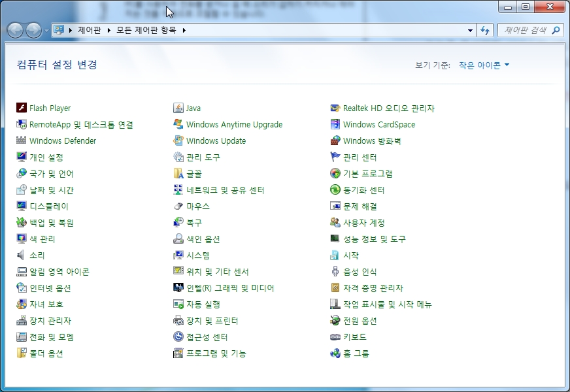570x392 pixels.
Task: Click the 자녀 보호 link
Action: click(x=46, y=304)
